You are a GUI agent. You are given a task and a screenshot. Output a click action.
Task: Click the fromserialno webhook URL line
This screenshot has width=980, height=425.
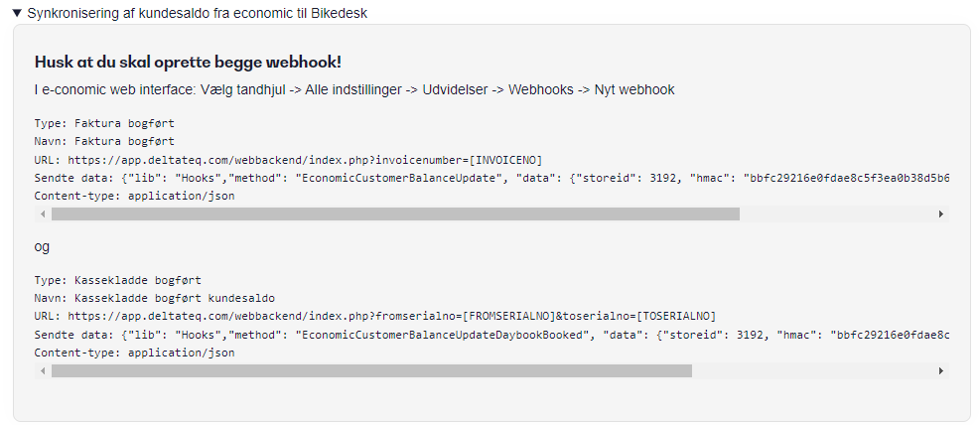375,316
